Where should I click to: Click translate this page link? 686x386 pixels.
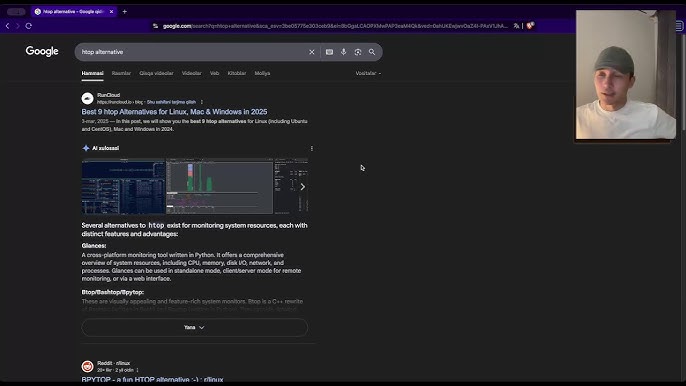point(171,102)
